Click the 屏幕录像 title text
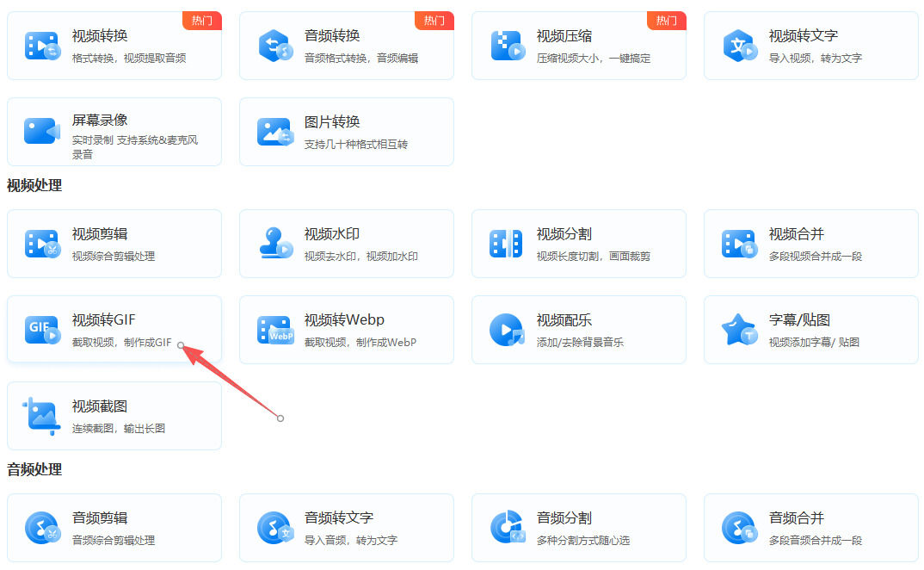The image size is (924, 570). (100, 121)
